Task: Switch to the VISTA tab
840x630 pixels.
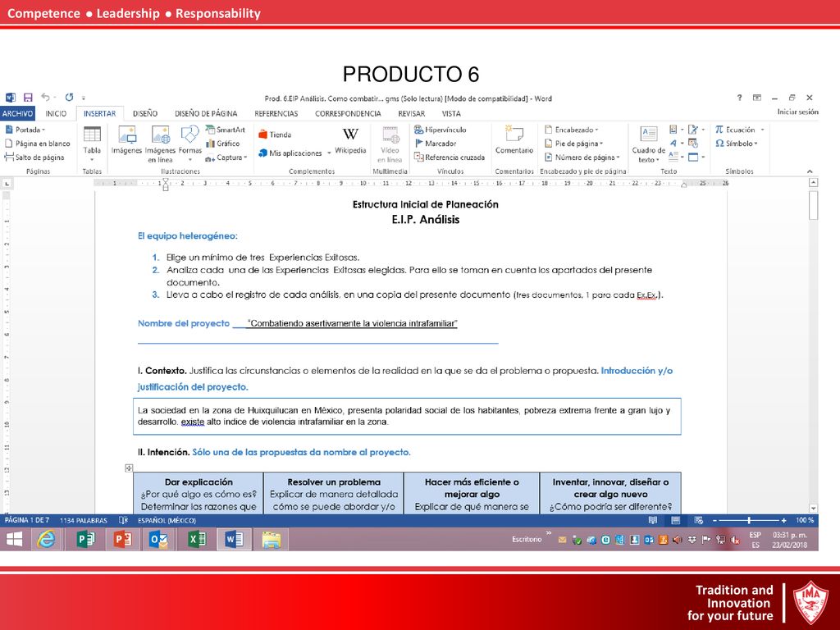Action: coord(451,113)
